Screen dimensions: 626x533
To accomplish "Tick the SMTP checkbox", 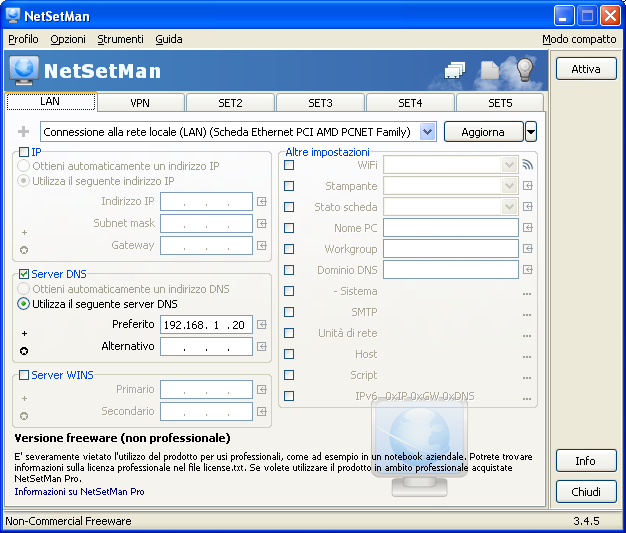I will [x=289, y=312].
